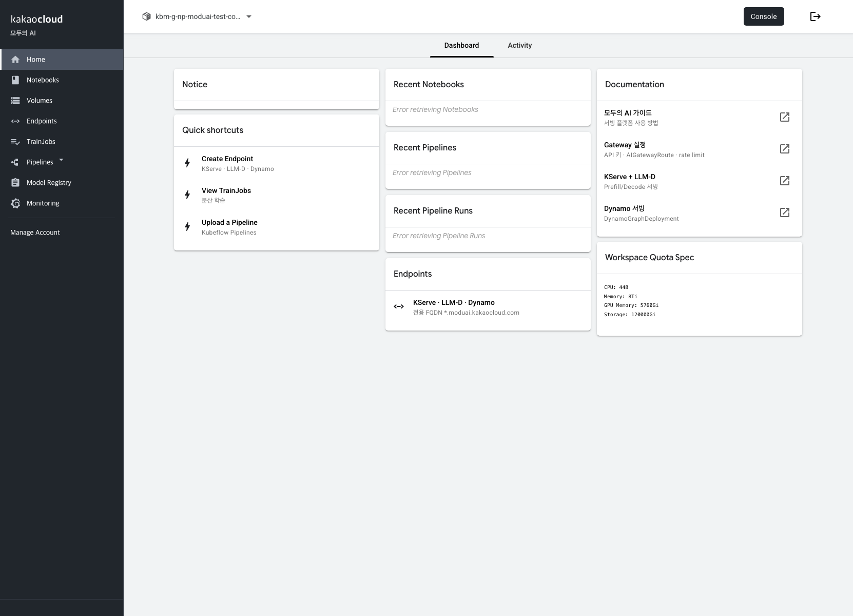This screenshot has width=853, height=616.
Task: Click the Volumes storage icon
Action: (15, 101)
